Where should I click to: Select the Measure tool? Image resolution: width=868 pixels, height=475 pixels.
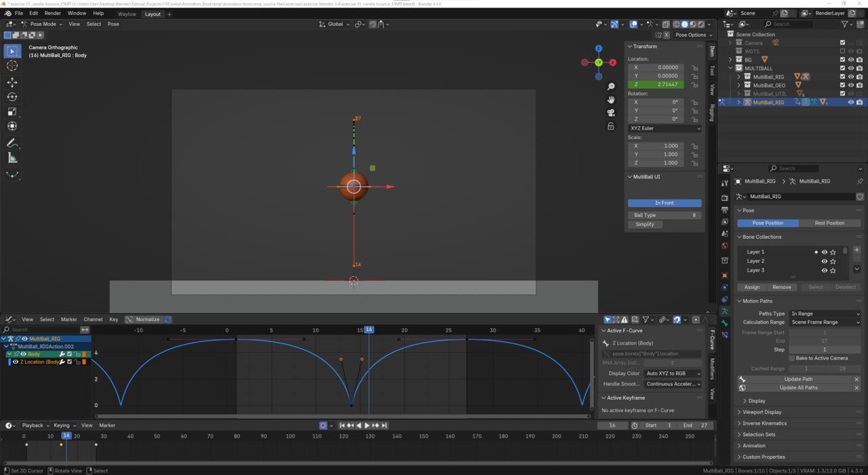tap(12, 158)
